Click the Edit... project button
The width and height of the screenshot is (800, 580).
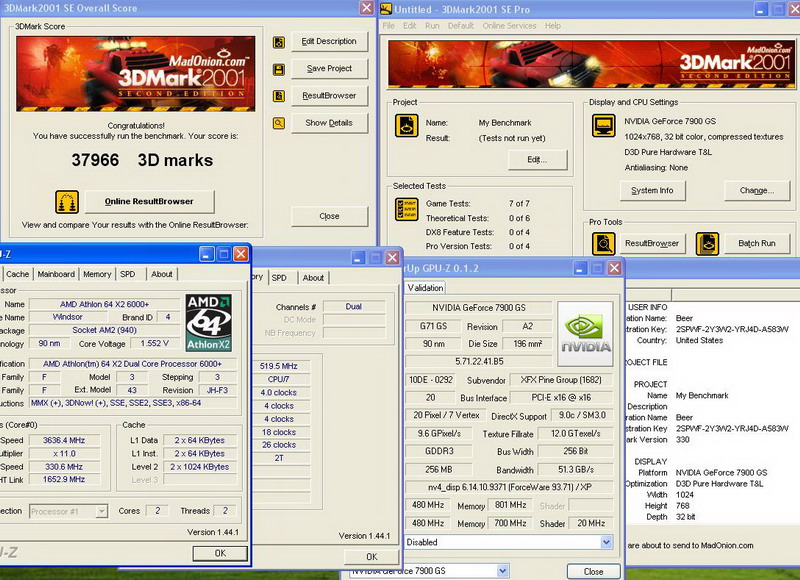(x=537, y=160)
